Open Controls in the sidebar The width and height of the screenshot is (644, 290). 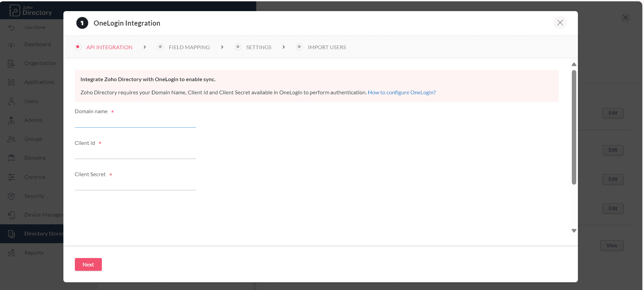tap(35, 177)
